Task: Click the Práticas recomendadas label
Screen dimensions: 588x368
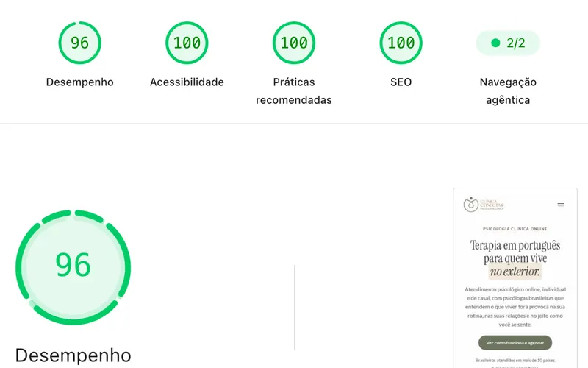Action: [293, 91]
